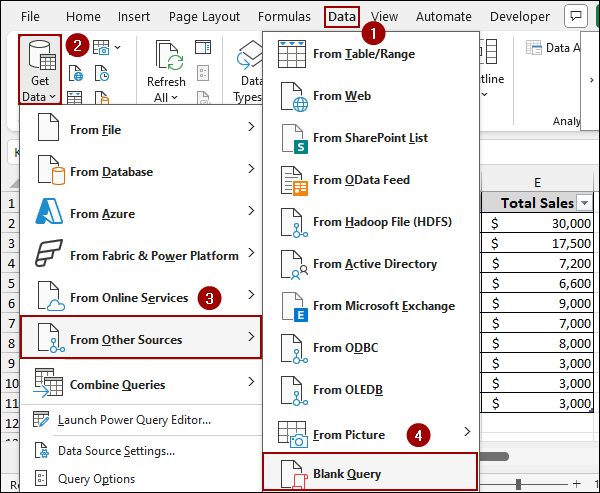The width and height of the screenshot is (600, 493).
Task: Expand the From File submenu
Action: click(x=141, y=129)
